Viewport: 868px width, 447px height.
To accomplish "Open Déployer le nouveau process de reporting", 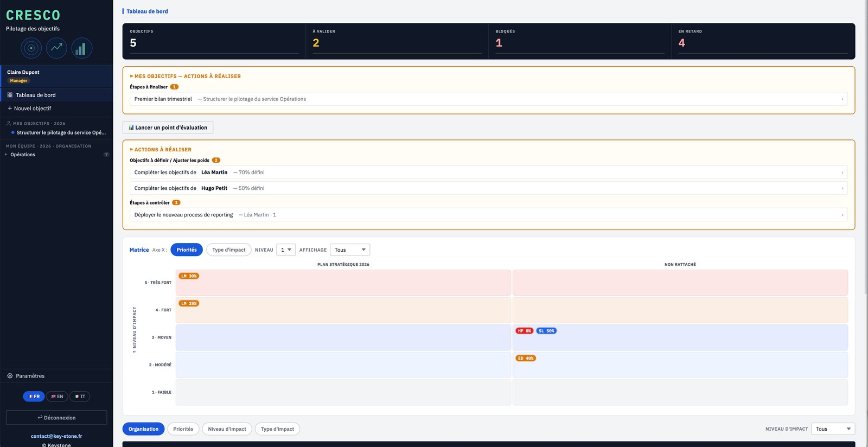I will coord(488,215).
